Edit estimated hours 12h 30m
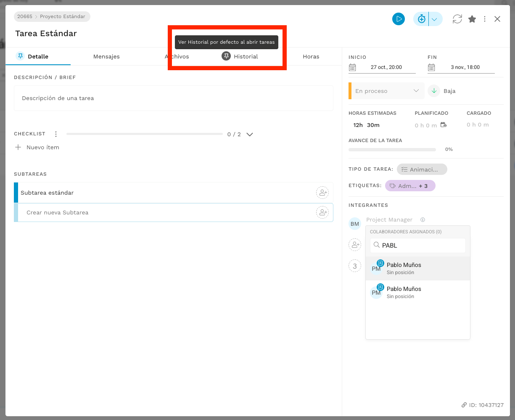This screenshot has width=515, height=420. (x=366, y=125)
